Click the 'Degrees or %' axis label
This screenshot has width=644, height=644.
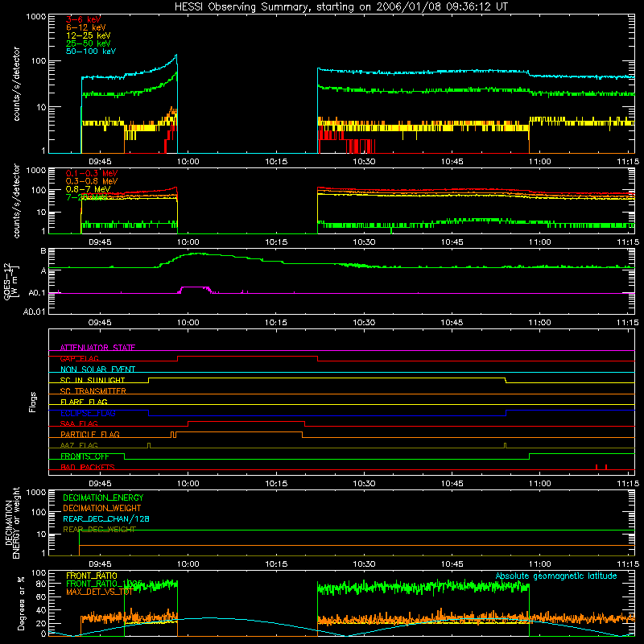tap(21, 603)
